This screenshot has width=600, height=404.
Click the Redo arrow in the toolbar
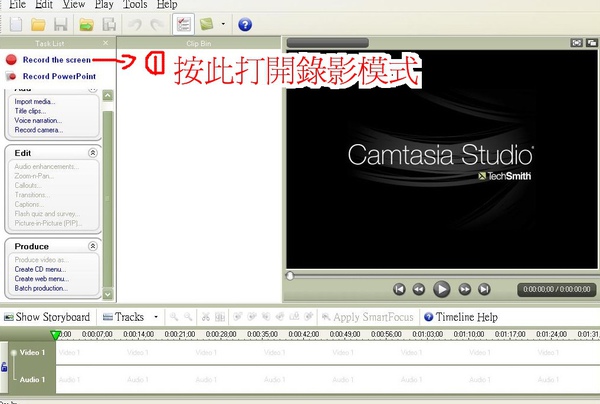[x=157, y=24]
